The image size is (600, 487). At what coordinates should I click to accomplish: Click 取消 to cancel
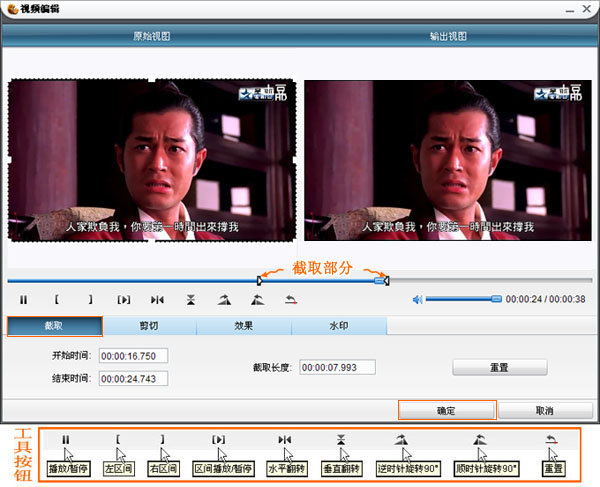pyautogui.click(x=546, y=410)
